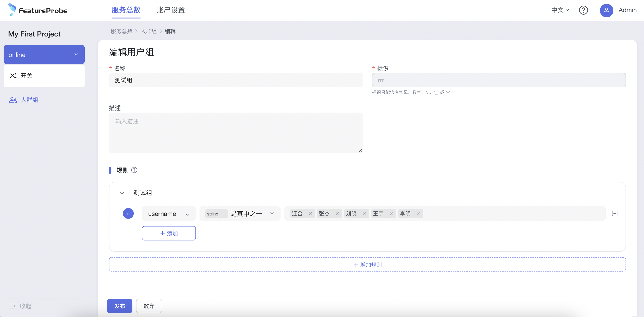Select the 开关 menu item
The height and width of the screenshot is (317, 644).
tap(27, 75)
